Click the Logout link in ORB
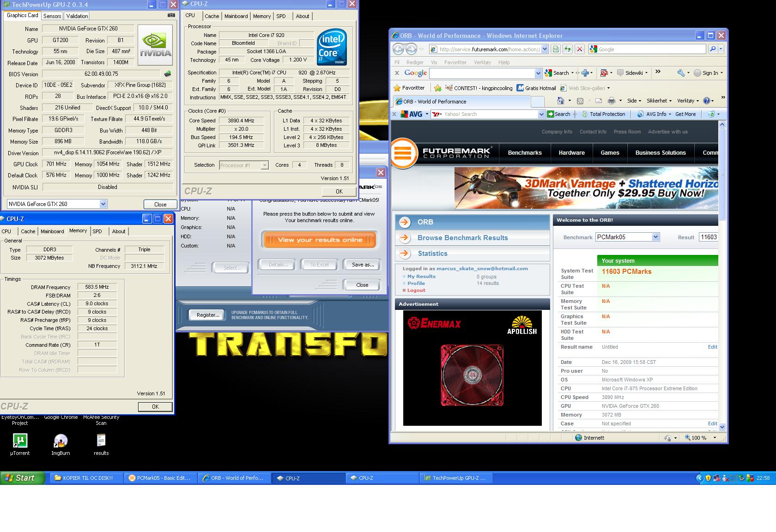The width and height of the screenshot is (776, 532). point(416,290)
